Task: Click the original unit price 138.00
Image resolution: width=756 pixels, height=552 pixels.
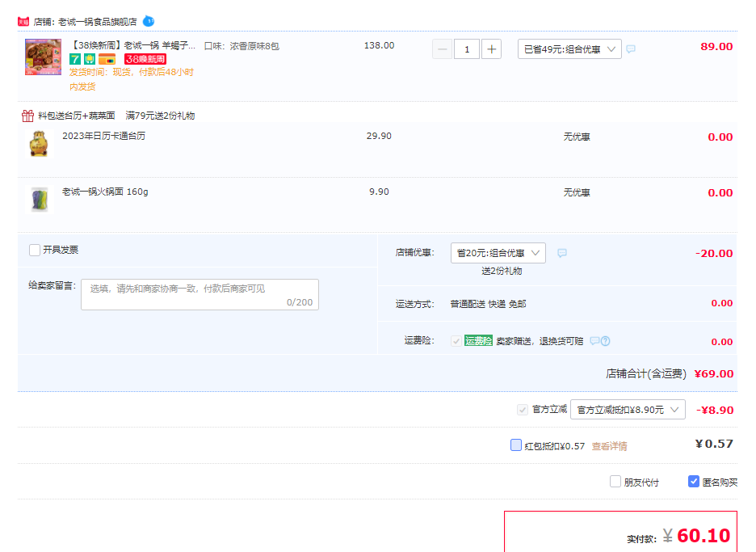Action: pos(379,45)
